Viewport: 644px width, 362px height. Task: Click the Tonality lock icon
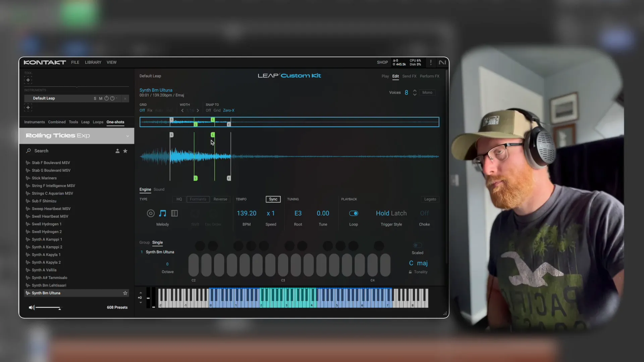tap(410, 272)
